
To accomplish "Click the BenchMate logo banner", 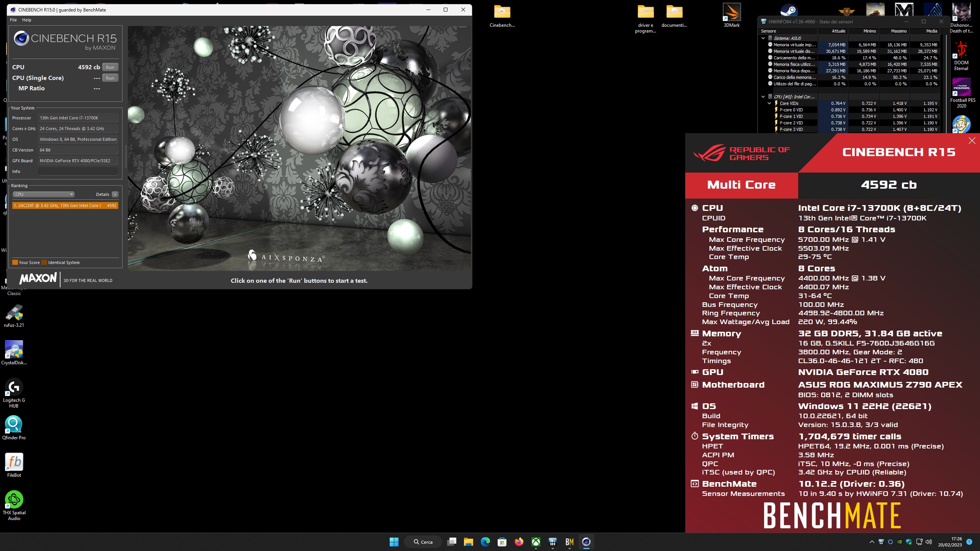I will [x=832, y=515].
